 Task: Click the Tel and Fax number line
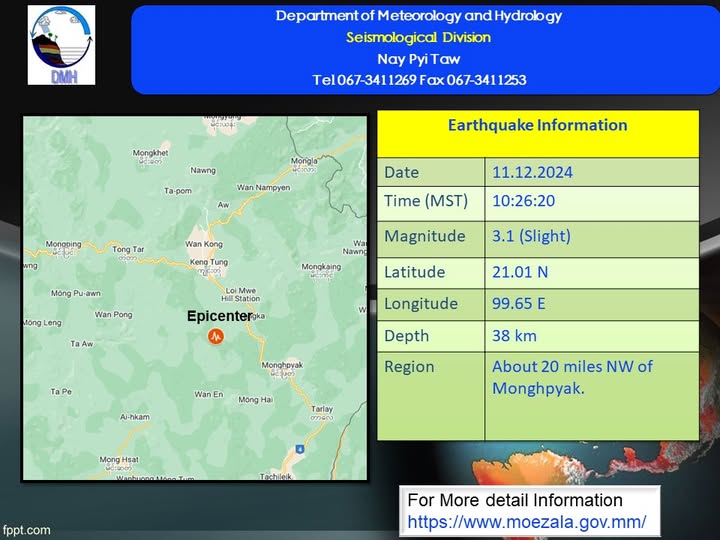point(419,80)
